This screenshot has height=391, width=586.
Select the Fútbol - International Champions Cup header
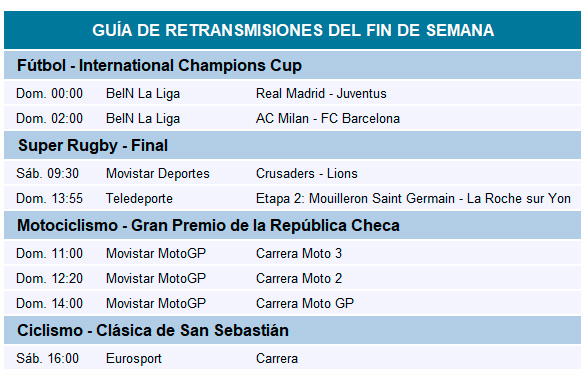pyautogui.click(x=159, y=65)
